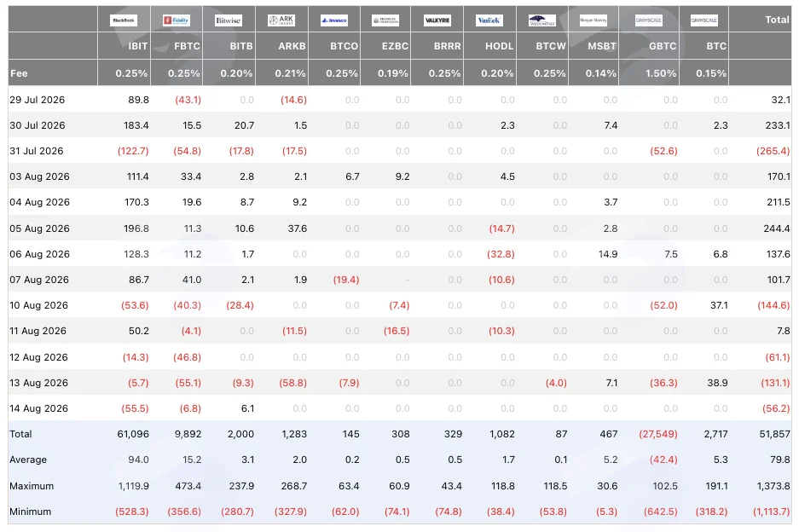
Task: Click the 196.8 IBIT inflow value
Action: 136,228
